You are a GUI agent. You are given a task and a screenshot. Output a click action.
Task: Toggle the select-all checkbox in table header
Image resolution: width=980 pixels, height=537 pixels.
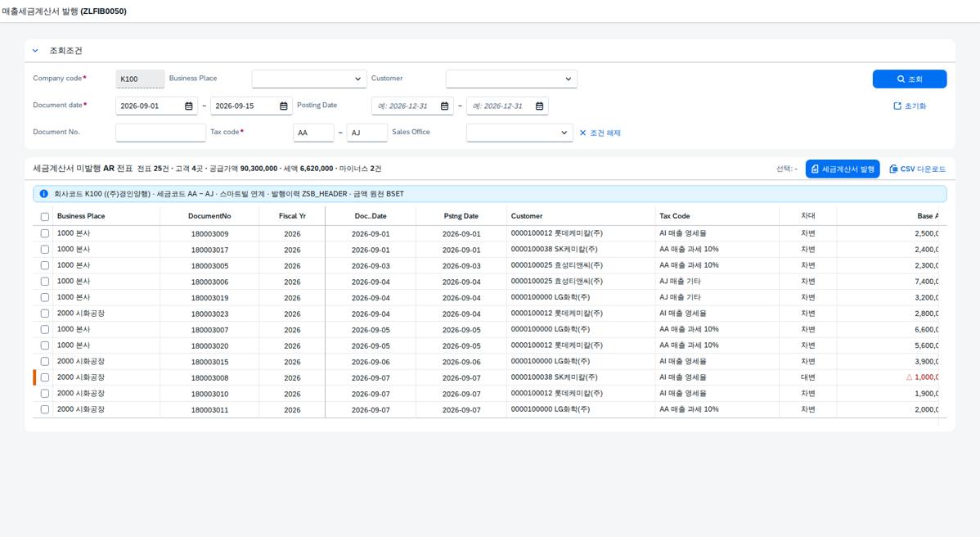pyautogui.click(x=45, y=217)
